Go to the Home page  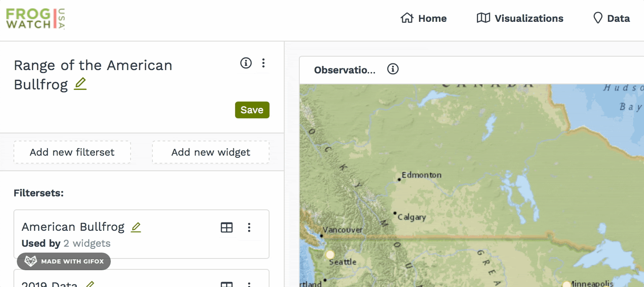click(x=424, y=18)
